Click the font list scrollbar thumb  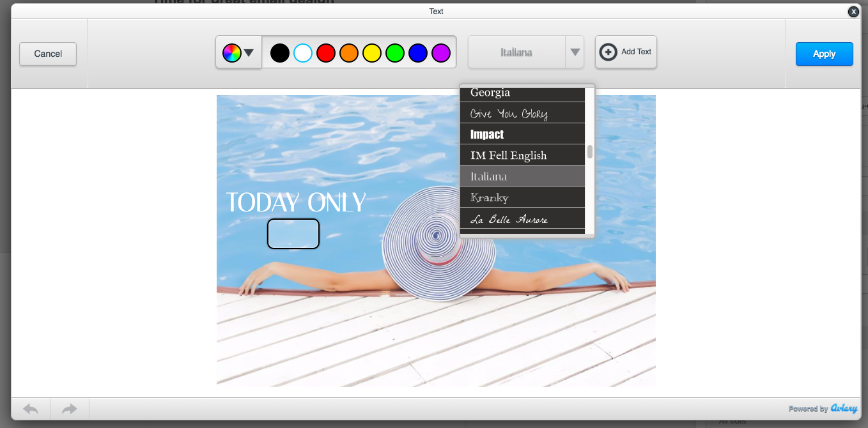590,151
